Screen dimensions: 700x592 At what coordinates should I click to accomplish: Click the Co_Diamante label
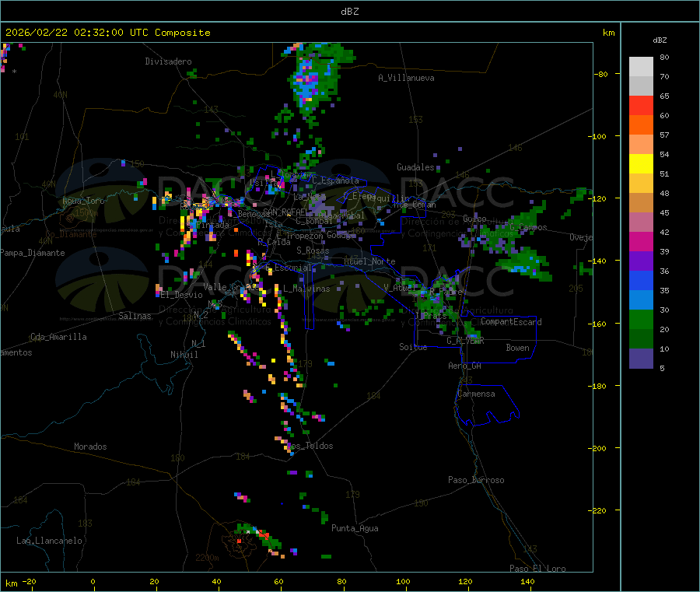71,234
